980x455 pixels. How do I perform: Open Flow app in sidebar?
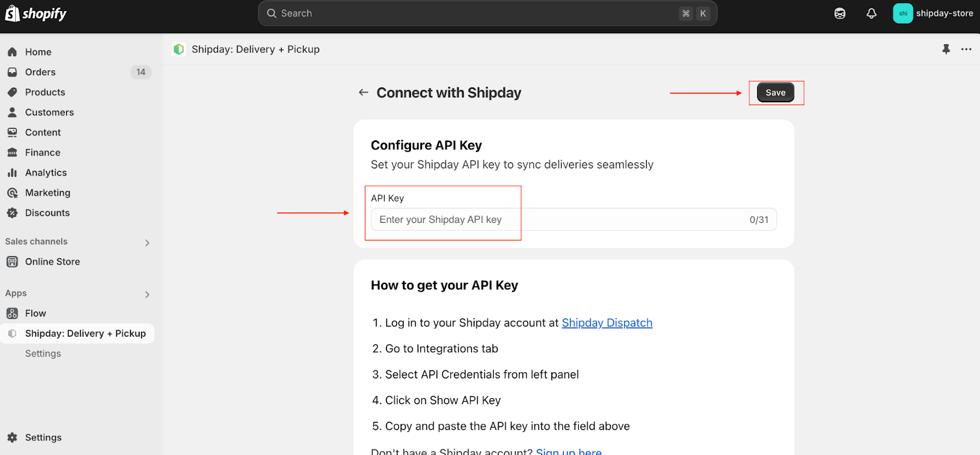click(36, 314)
